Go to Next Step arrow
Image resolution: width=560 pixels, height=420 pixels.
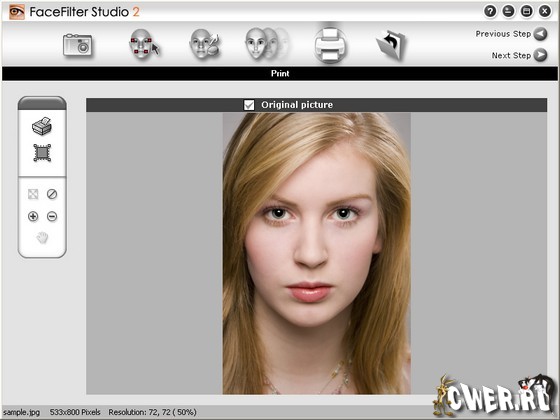click(x=540, y=55)
